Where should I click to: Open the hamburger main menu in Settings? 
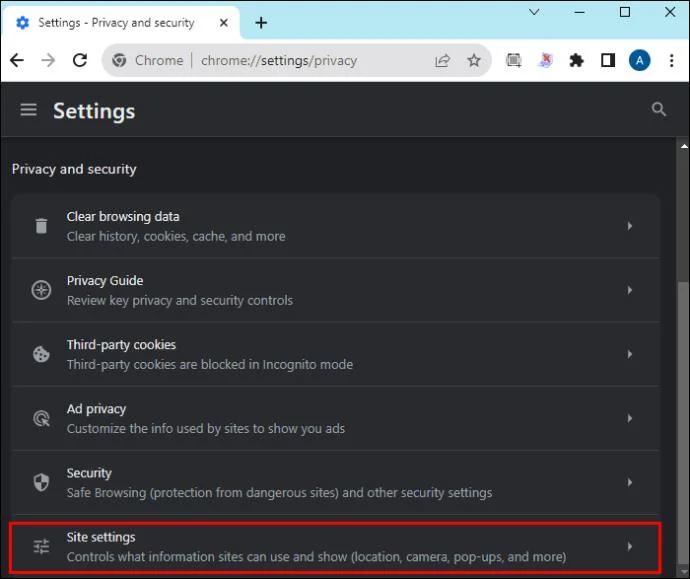point(29,110)
